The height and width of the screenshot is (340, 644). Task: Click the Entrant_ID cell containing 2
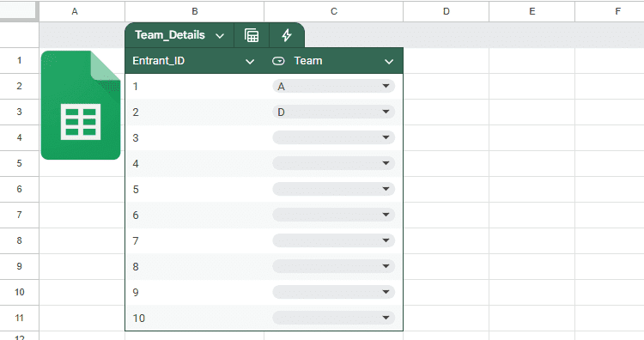click(x=195, y=112)
